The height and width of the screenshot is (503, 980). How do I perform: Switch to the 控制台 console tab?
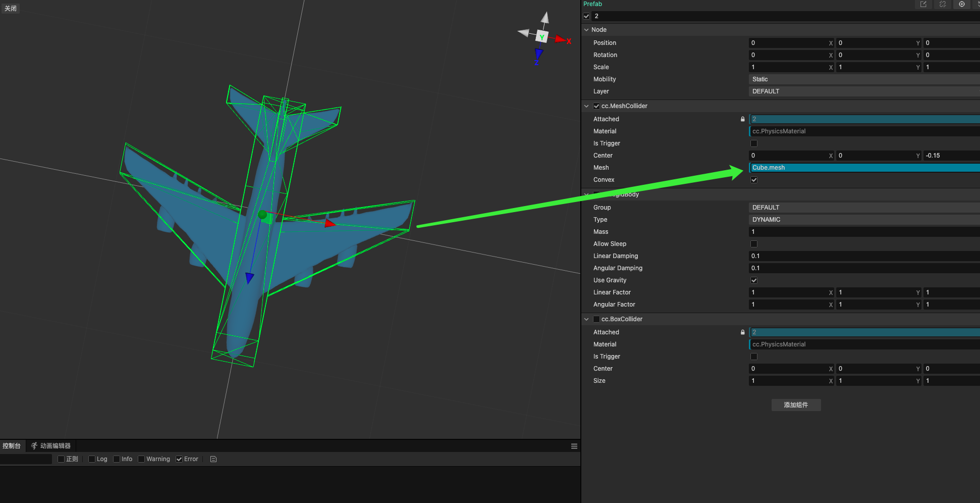pyautogui.click(x=13, y=446)
